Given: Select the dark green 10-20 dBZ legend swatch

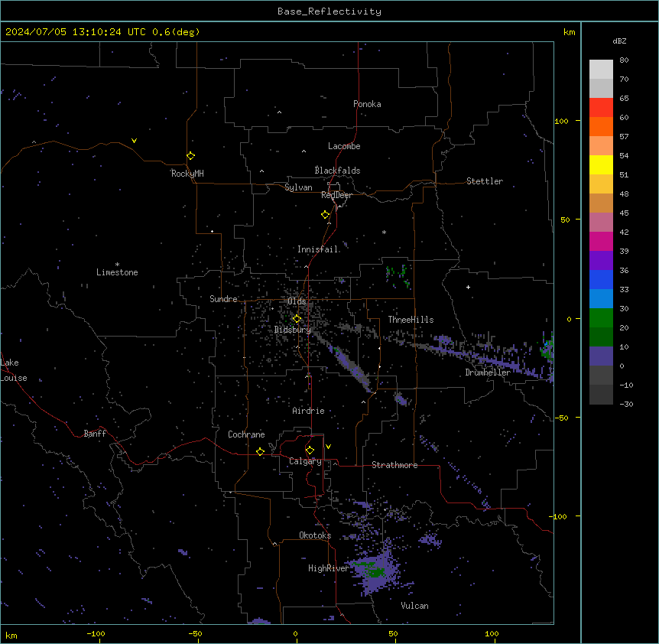Looking at the screenshot, I should click(x=601, y=337).
